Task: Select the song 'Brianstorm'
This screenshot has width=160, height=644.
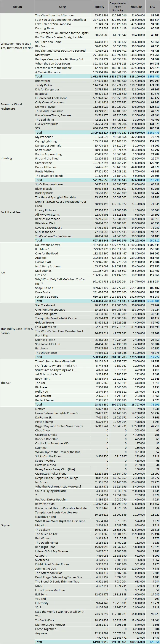Action: coord(42,81)
